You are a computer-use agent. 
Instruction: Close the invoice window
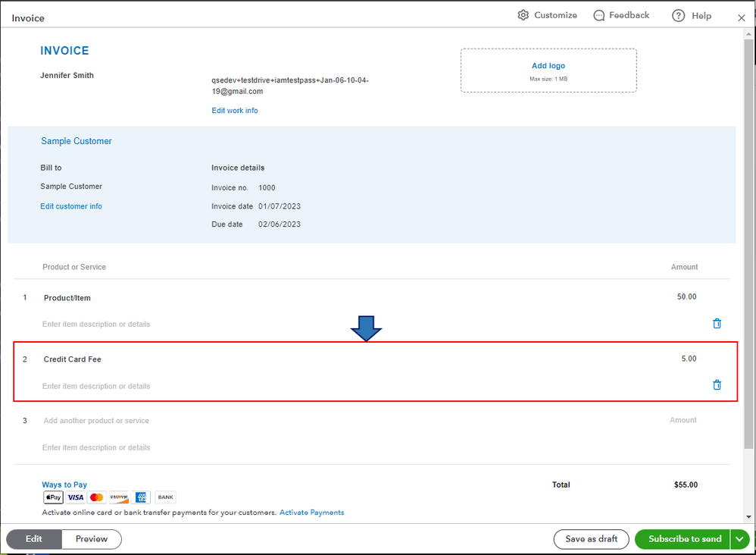pos(741,18)
